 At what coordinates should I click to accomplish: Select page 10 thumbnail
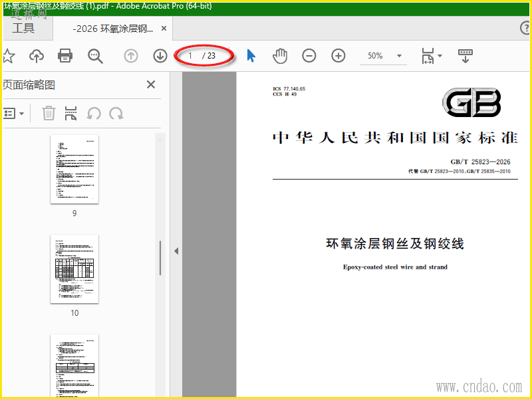tap(74, 269)
